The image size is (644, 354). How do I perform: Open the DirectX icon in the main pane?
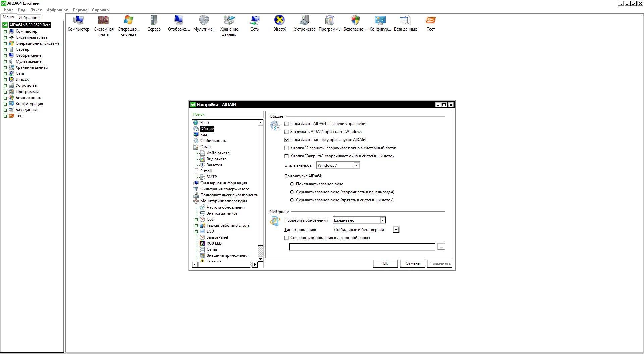[279, 23]
